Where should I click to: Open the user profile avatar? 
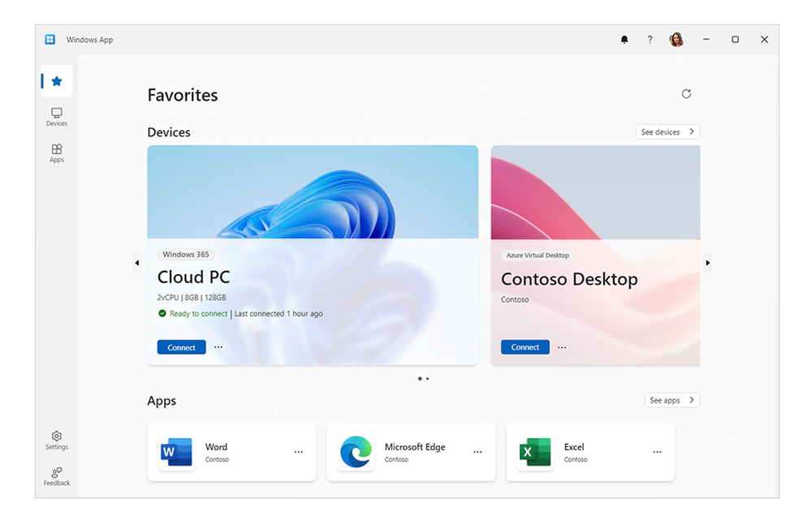(x=676, y=39)
